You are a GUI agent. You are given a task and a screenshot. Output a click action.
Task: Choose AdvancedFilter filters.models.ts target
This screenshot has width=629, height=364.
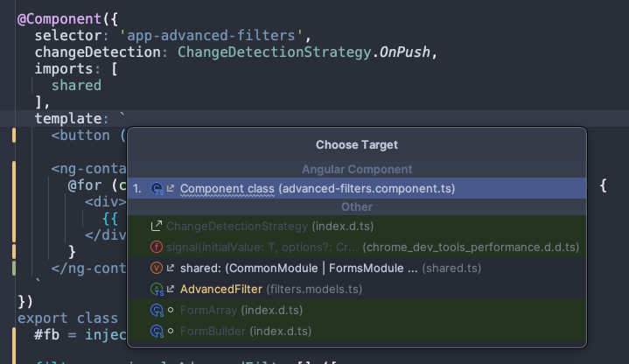357,289
